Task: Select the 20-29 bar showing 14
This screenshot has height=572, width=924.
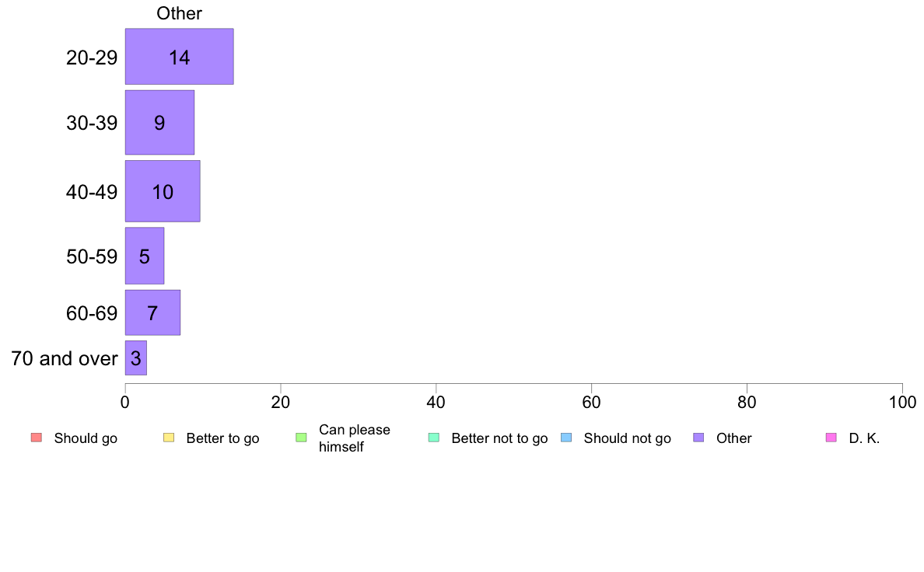Action: (179, 57)
